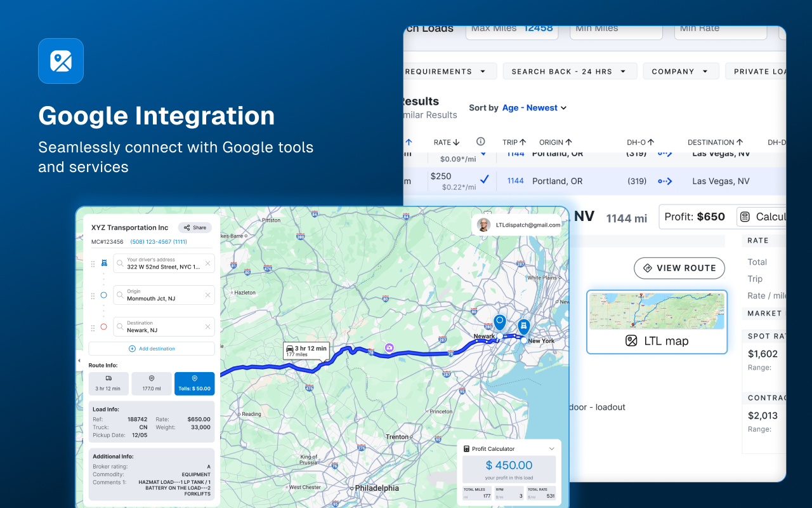Click the blue truck pin near New York
Viewport: 812px width, 508px height.
coord(523,327)
